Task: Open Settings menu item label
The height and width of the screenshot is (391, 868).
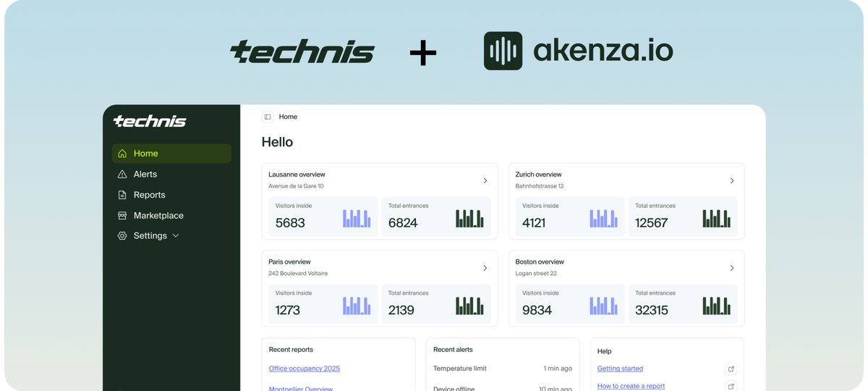Action: coord(150,236)
